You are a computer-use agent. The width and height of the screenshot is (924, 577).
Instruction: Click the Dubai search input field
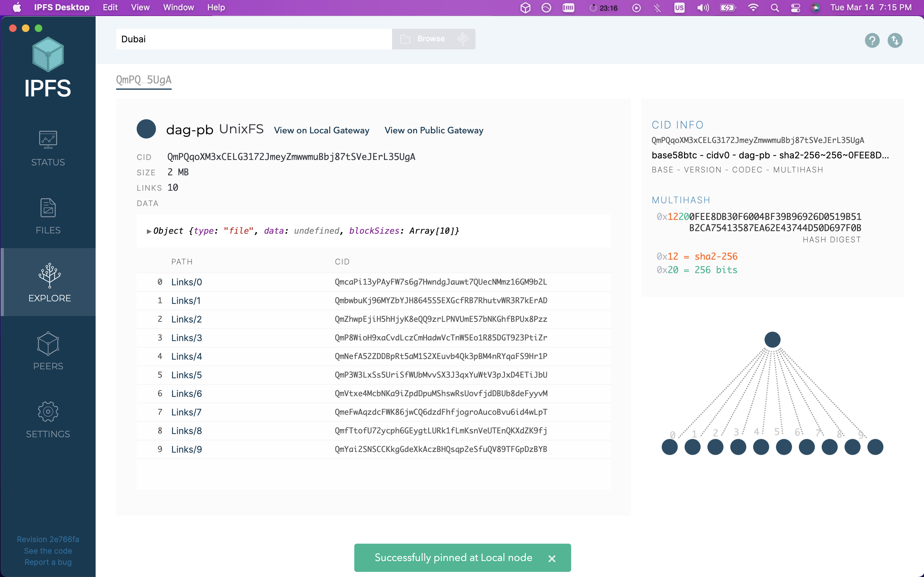253,39
